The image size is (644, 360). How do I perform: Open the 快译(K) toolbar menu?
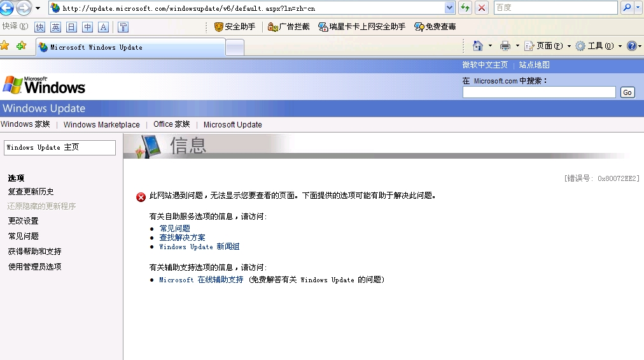point(15,26)
